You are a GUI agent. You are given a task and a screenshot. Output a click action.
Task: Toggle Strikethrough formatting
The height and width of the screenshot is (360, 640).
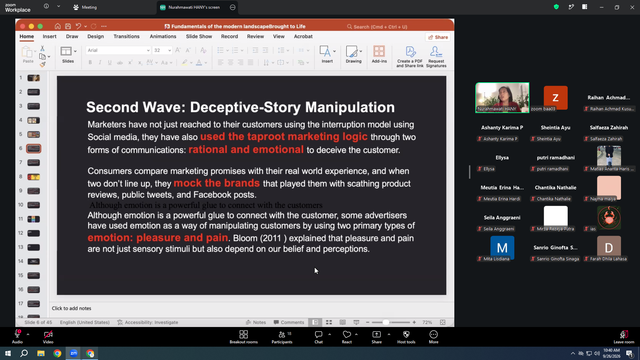pyautogui.click(x=120, y=62)
